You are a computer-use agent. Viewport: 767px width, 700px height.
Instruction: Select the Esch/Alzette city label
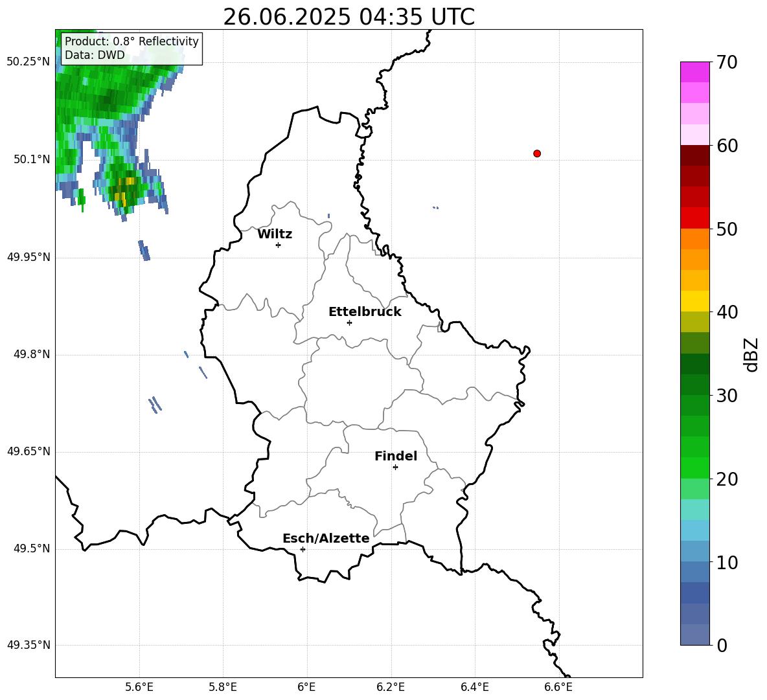326,538
